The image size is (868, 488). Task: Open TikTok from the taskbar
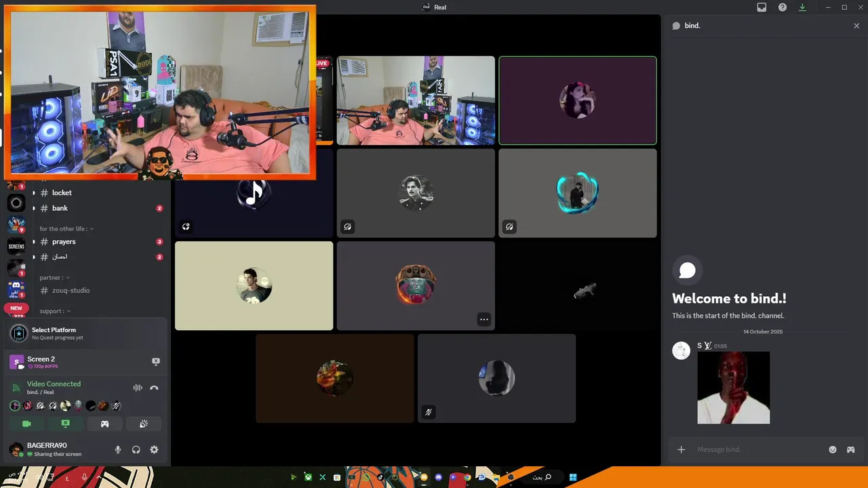(380, 477)
